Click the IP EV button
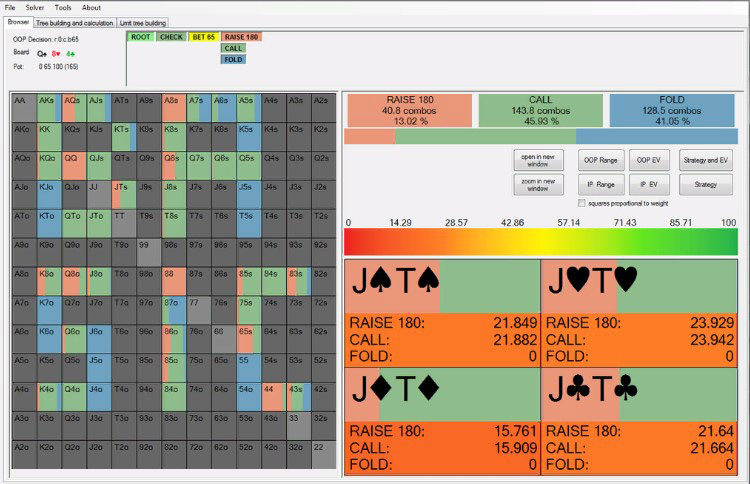The height and width of the screenshot is (484, 750). (x=649, y=184)
